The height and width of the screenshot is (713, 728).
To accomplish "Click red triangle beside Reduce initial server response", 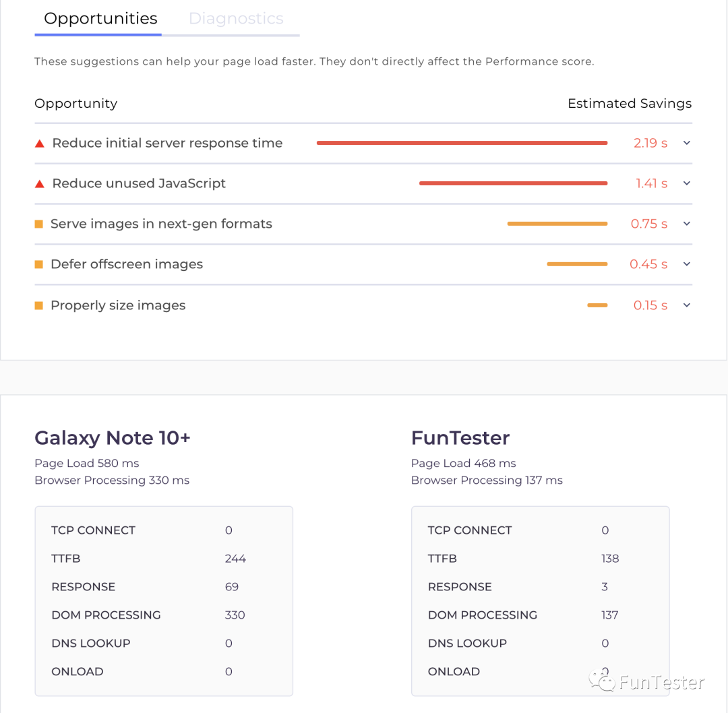I will [x=39, y=144].
